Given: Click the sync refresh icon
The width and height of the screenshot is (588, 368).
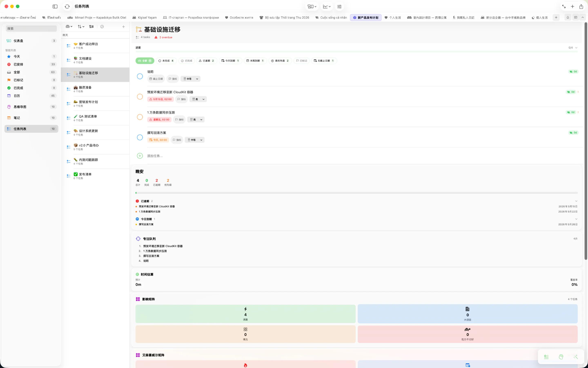Looking at the screenshot, I should coord(67,7).
